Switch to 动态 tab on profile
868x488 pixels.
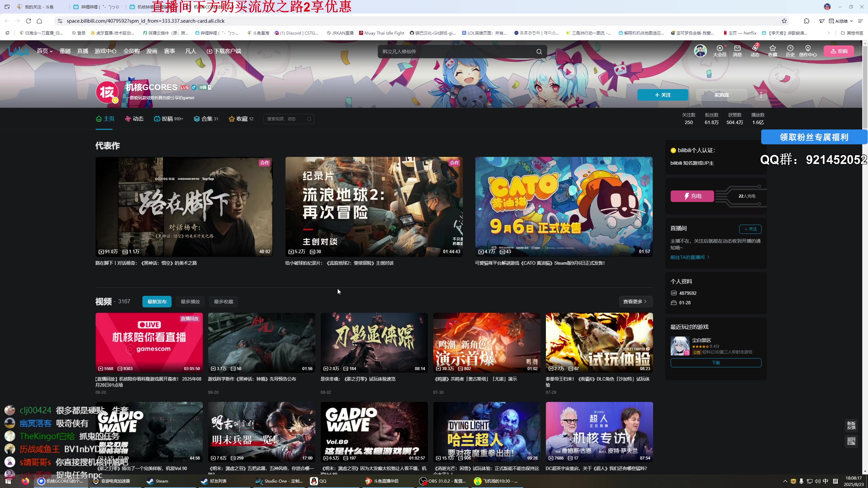click(134, 119)
